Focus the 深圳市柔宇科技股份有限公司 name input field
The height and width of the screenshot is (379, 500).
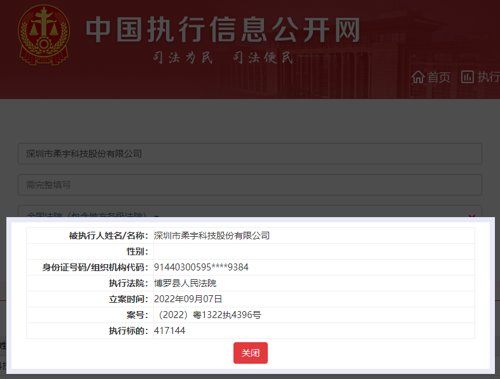[250, 154]
